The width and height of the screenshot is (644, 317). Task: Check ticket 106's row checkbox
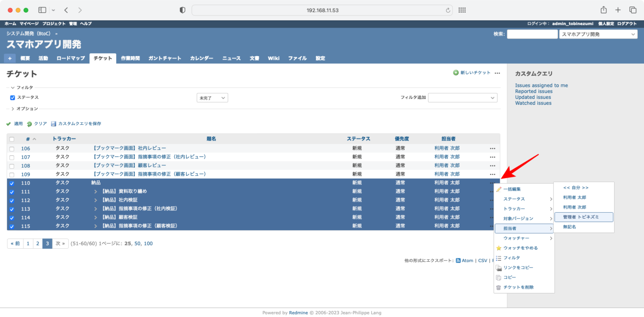(x=11, y=148)
